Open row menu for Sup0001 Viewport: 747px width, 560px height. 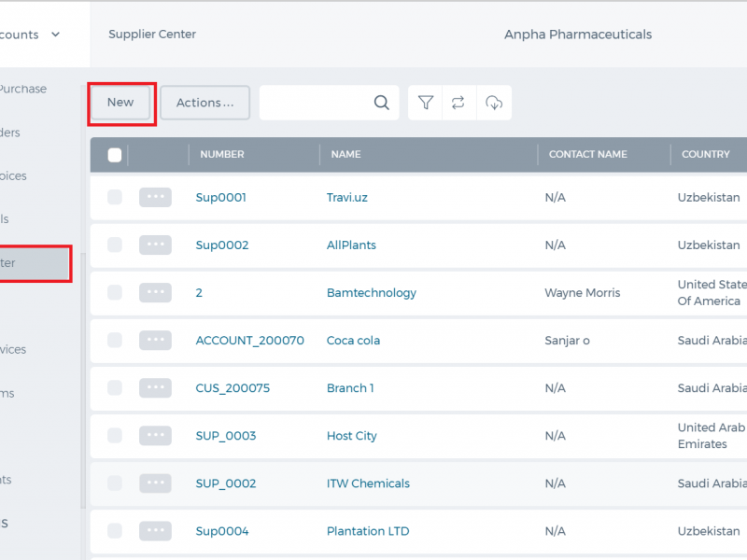[x=155, y=197]
